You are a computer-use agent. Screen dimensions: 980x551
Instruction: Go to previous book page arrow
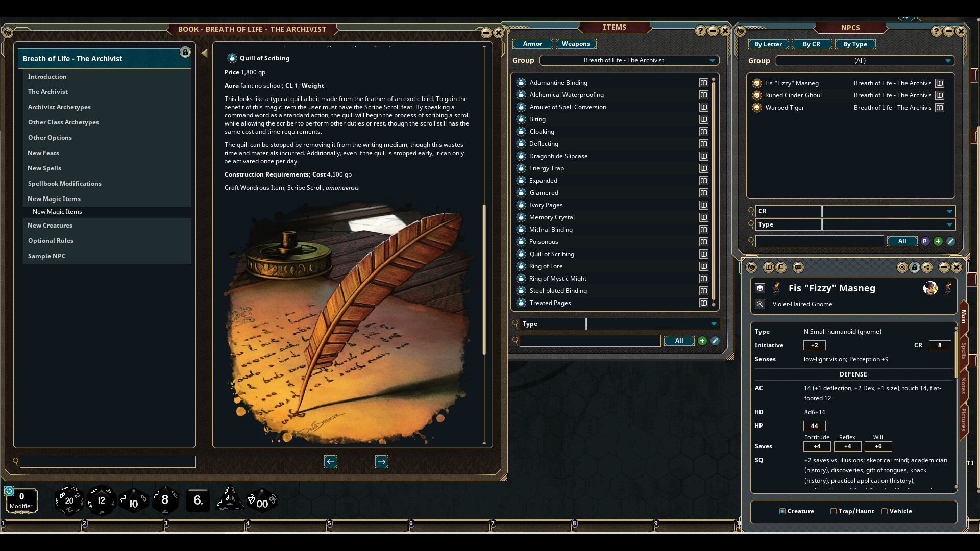(331, 462)
